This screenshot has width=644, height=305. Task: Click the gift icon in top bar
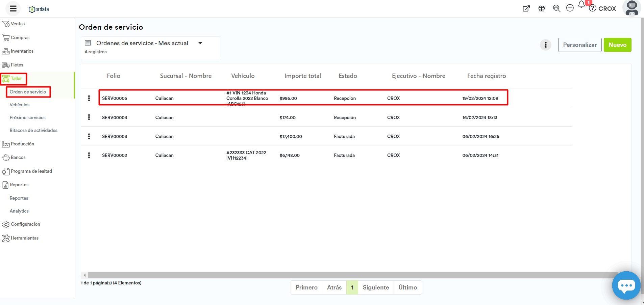pos(542,9)
